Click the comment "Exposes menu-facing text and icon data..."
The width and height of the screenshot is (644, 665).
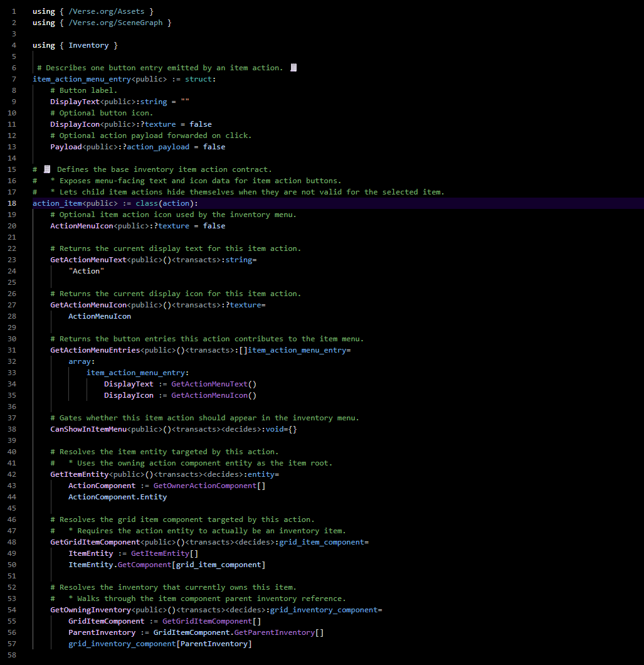200,181
